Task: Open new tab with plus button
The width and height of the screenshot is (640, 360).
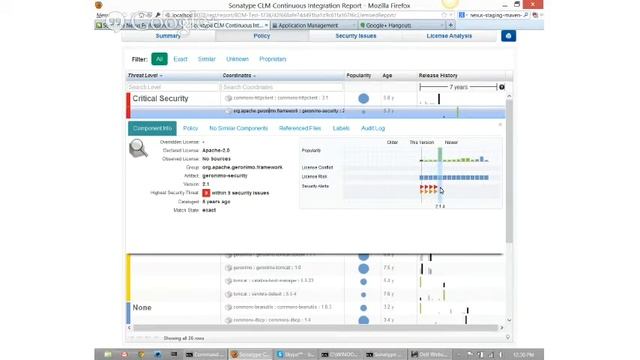Action: [451, 25]
